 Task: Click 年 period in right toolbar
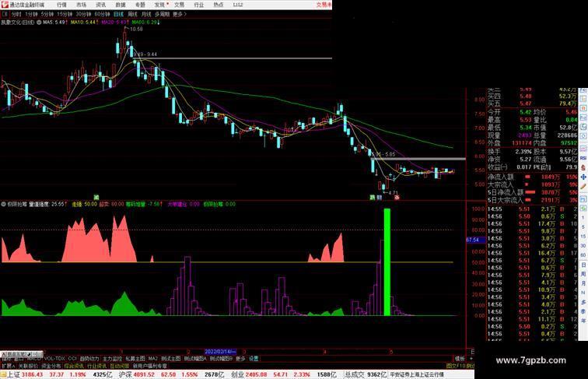583,320
